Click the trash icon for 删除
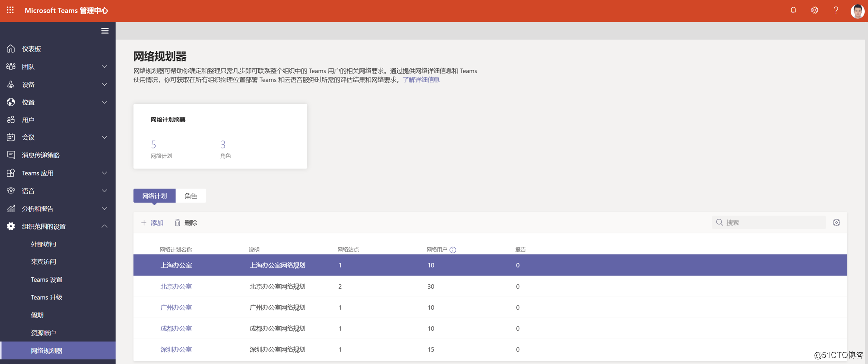Screen dimensions: 868x364 [x=178, y=223]
